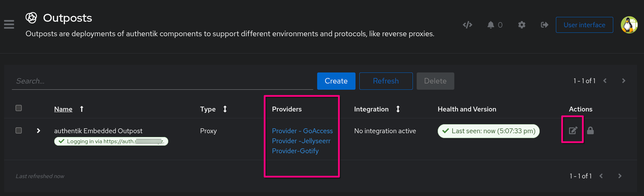Image resolution: width=644 pixels, height=196 pixels.
Task: Click the sign out icon
Action: 544,25
